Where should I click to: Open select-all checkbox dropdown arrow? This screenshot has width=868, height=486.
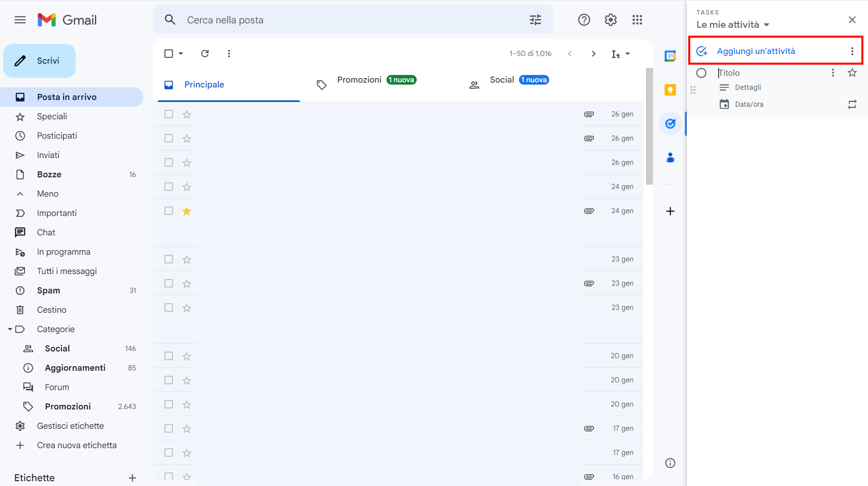click(181, 54)
